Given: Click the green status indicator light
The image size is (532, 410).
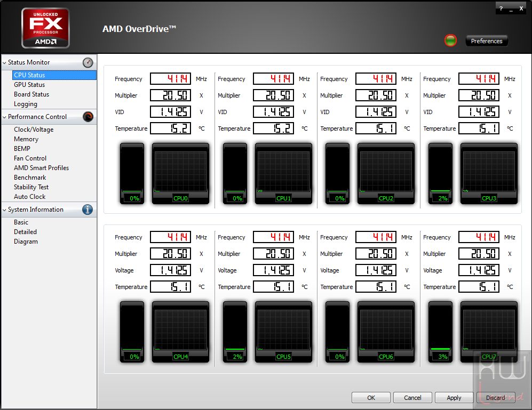Looking at the screenshot, I should pyautogui.click(x=450, y=41).
